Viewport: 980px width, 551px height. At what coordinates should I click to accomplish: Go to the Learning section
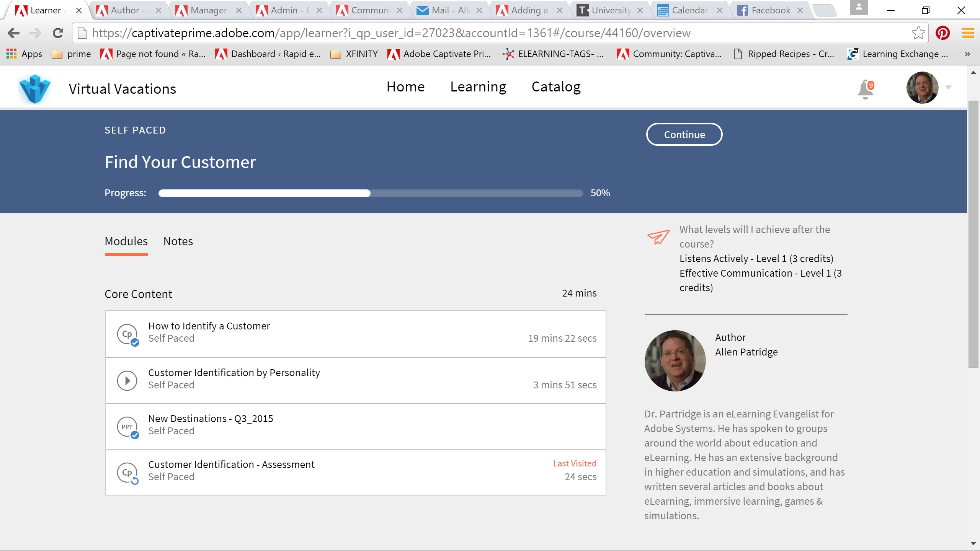pos(478,87)
